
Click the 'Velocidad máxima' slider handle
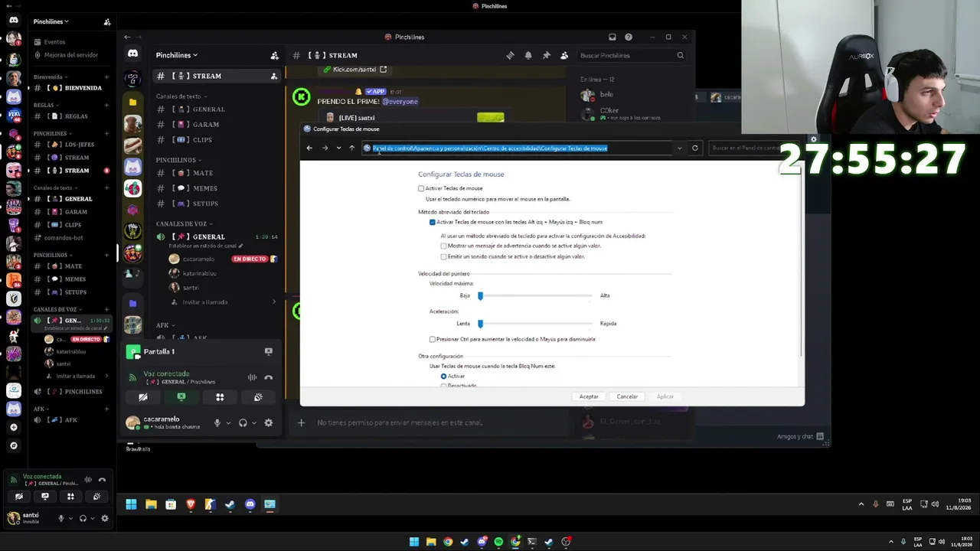pos(481,295)
